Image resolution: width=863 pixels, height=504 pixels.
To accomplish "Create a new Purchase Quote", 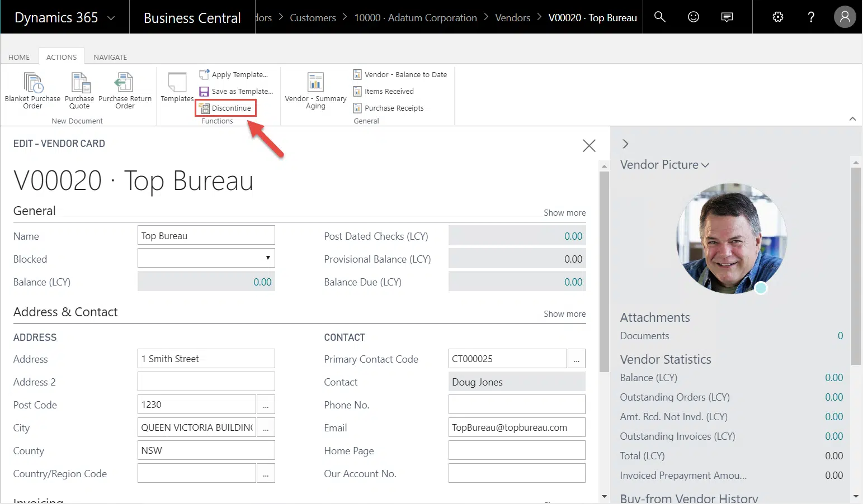I will coord(79,83).
